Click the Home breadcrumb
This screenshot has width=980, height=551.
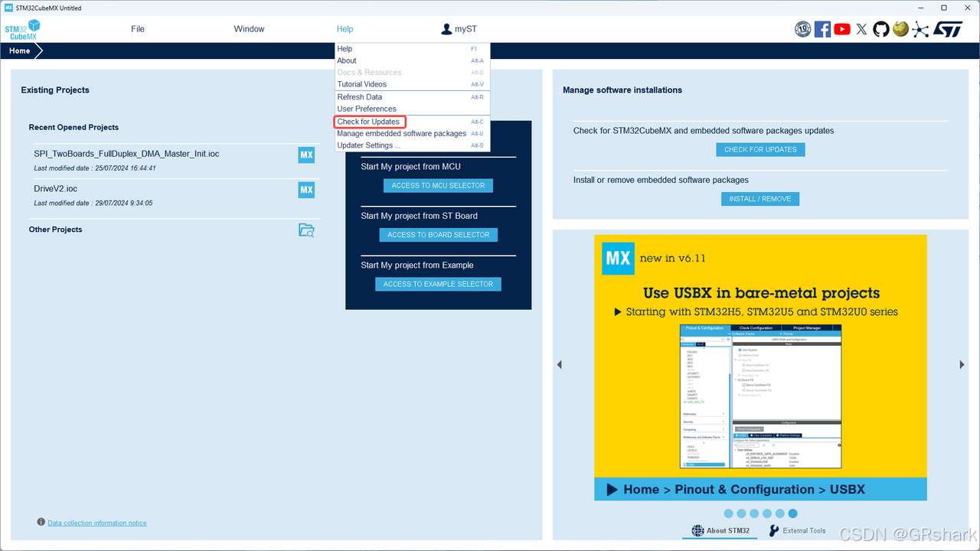[20, 51]
